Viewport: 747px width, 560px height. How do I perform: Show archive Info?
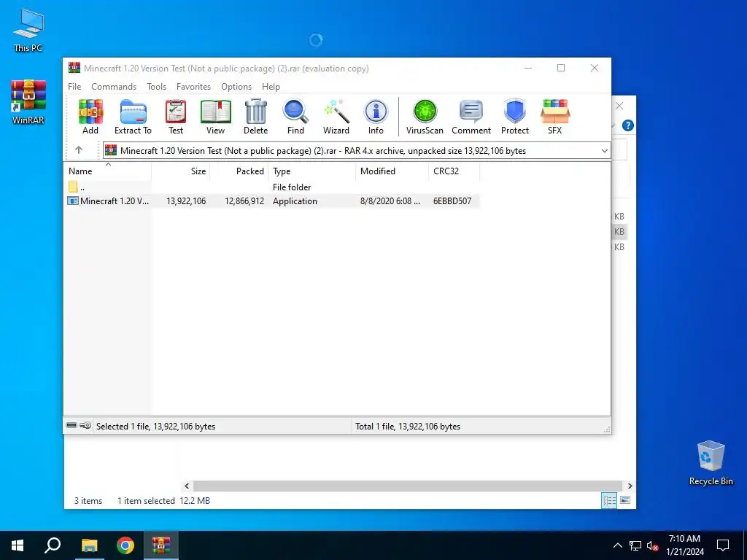pos(376,117)
